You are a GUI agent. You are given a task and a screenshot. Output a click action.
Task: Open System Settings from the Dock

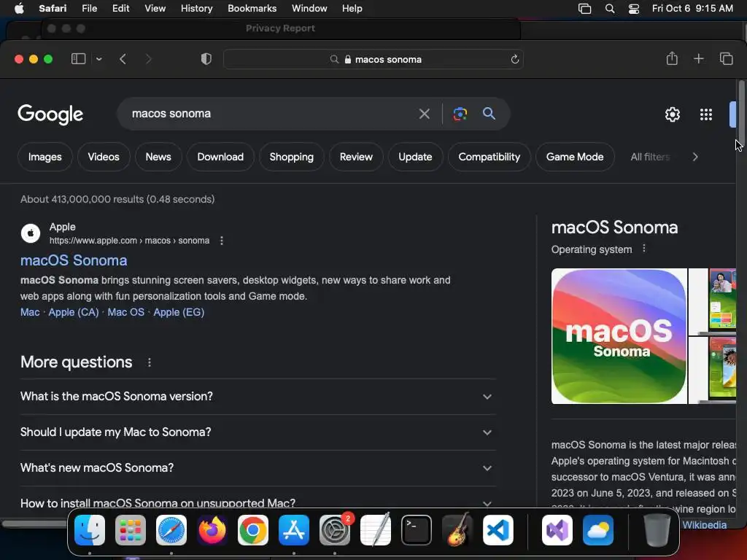tap(334, 530)
